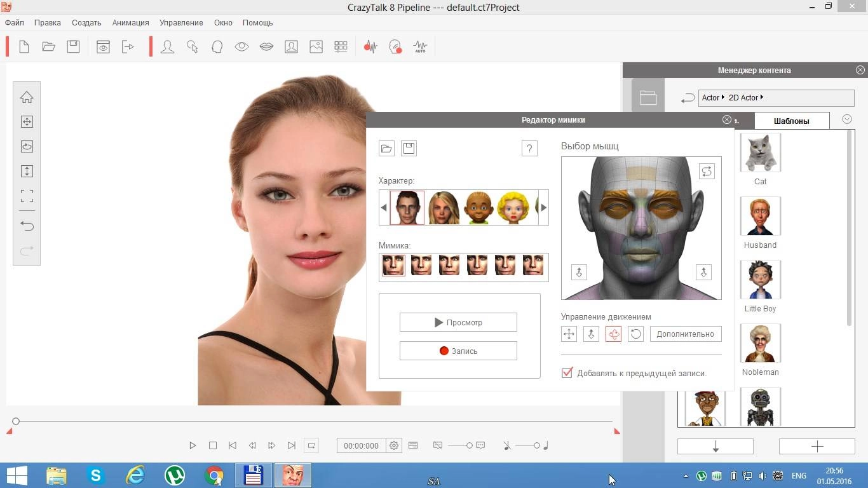Click the Home view tool
The height and width of the screenshot is (488, 868).
tap(27, 97)
